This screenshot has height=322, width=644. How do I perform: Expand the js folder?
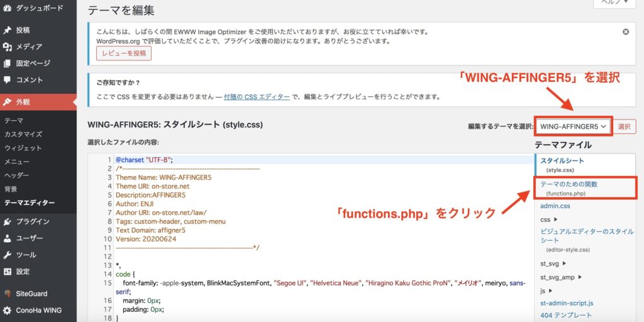pyautogui.click(x=547, y=291)
